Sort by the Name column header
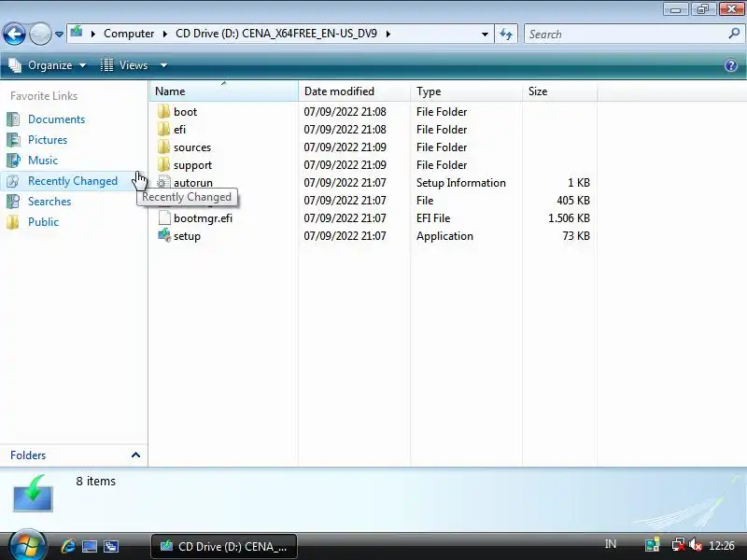This screenshot has width=747, height=560. tap(224, 91)
